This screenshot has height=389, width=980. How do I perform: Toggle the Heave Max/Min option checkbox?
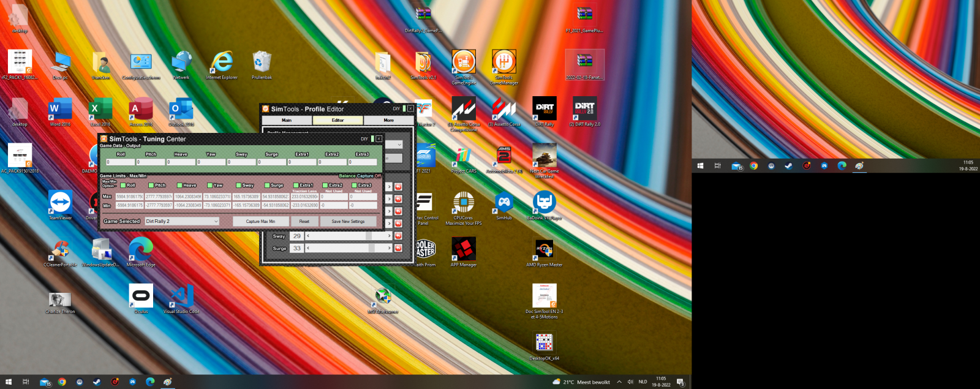pyautogui.click(x=179, y=185)
